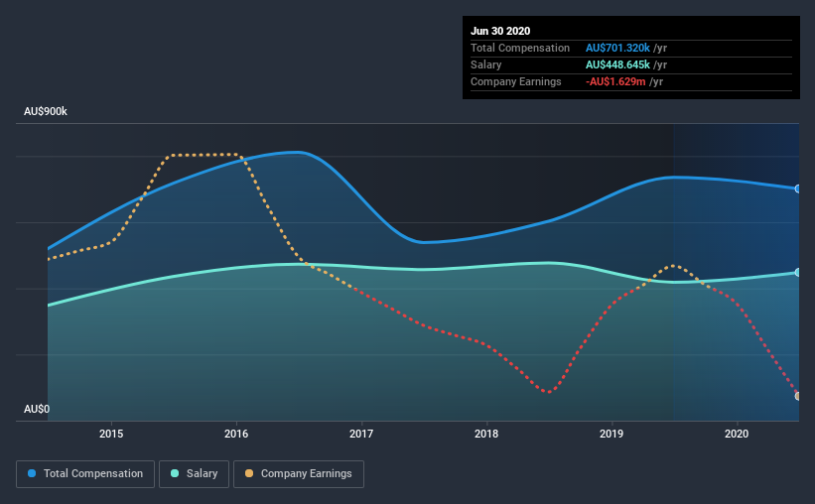Viewport: 815px width, 504px height.
Task: Select the Salary endpoint marker at 2020
Action: (x=798, y=272)
